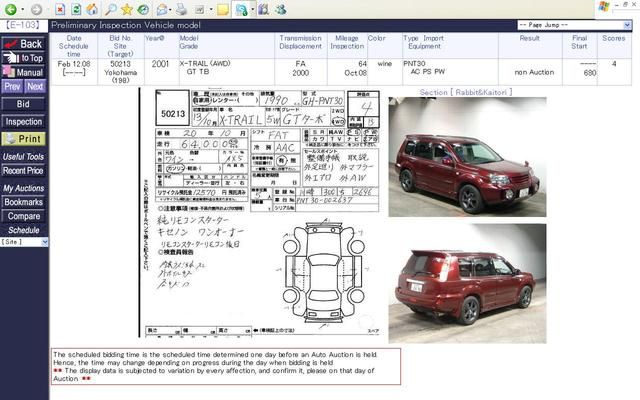This screenshot has height=400, width=640.
Task: Click the Windows flag logo
Action: (603, 7)
